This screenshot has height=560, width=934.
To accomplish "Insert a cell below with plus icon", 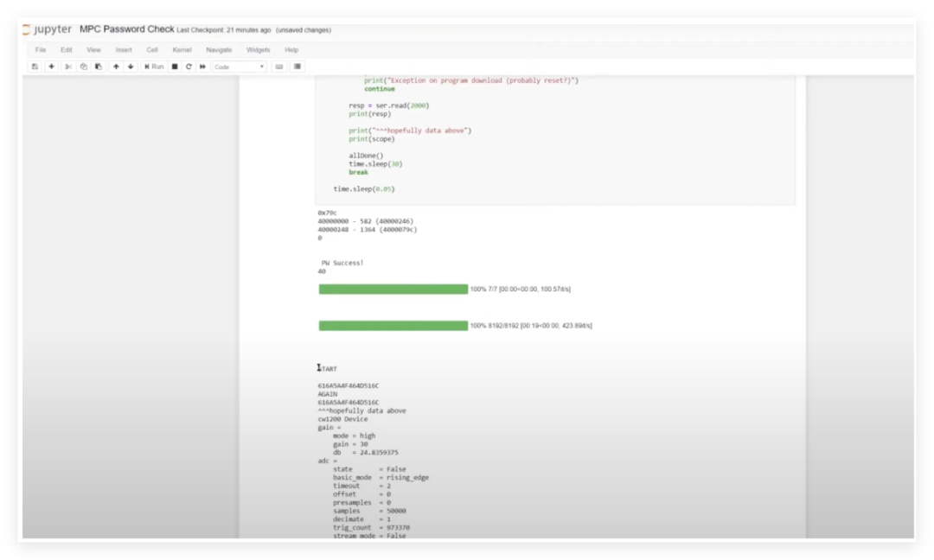I will point(51,67).
